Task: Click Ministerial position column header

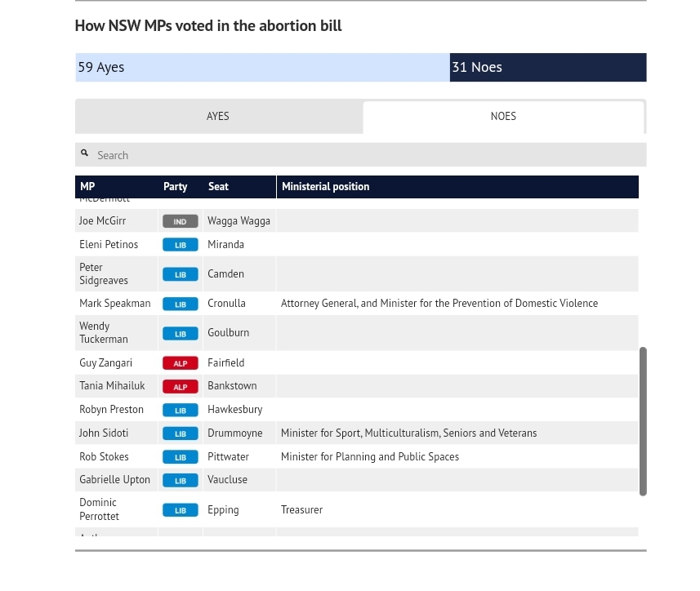Action: [325, 187]
